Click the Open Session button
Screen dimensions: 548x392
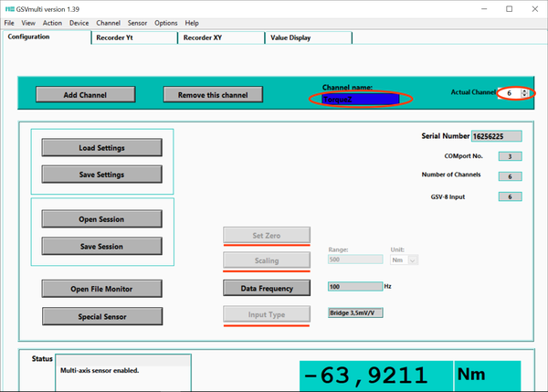click(101, 219)
